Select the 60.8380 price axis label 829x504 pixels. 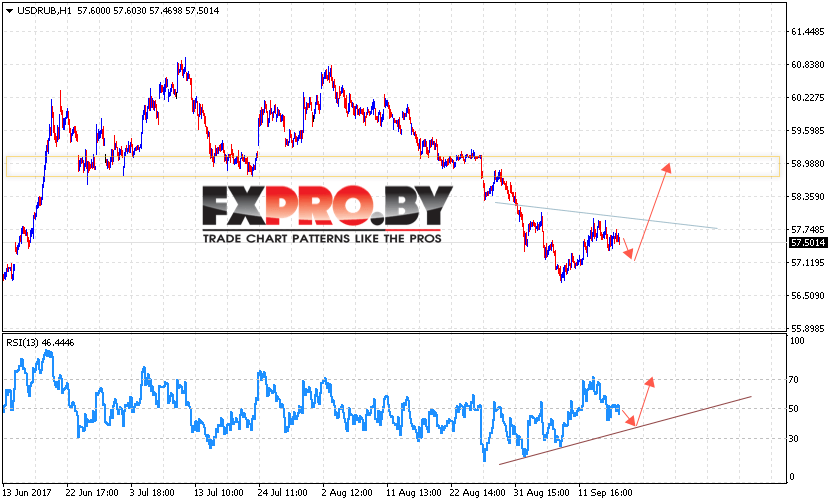pyautogui.click(x=807, y=65)
